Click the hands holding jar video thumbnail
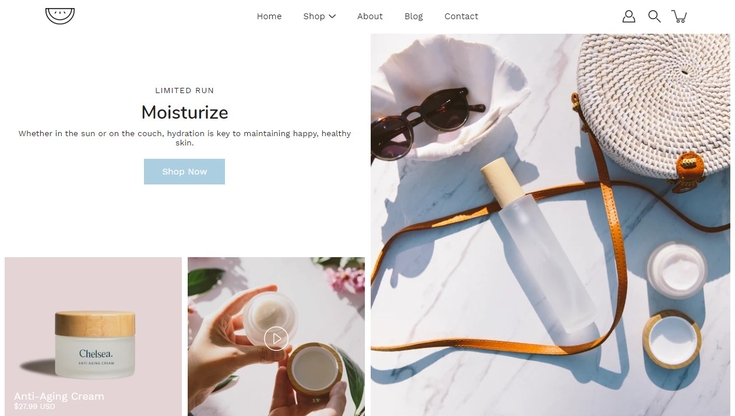735x416 pixels. (276, 336)
